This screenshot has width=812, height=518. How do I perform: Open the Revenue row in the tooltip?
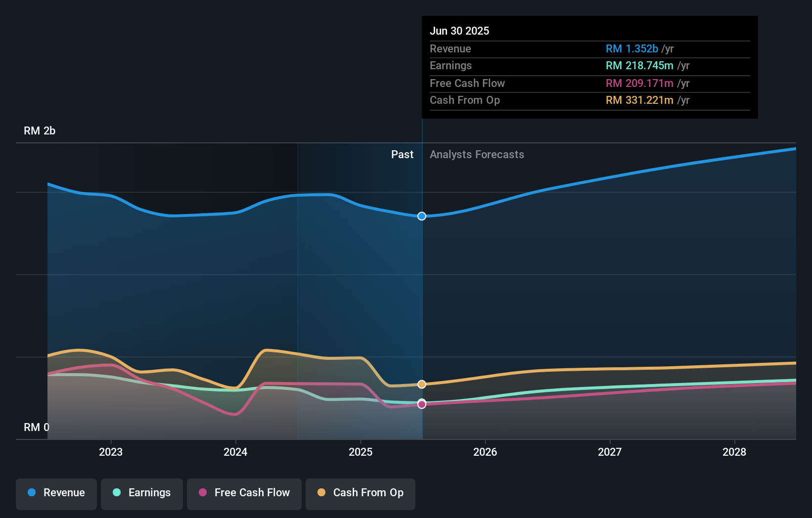(544, 49)
